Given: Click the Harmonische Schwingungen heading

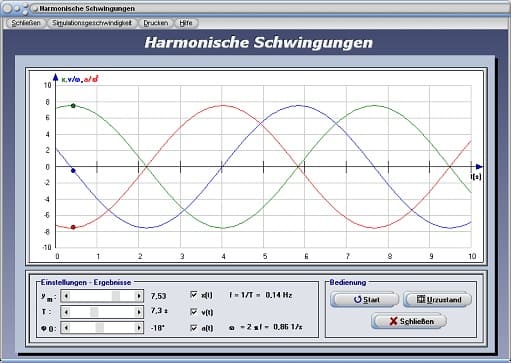Looking at the screenshot, I should (x=259, y=43).
